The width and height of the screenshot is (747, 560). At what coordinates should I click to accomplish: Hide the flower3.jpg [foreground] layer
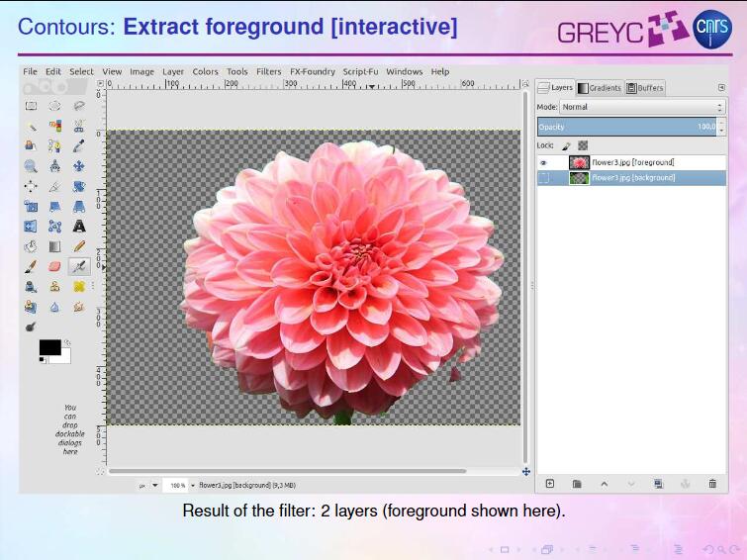[543, 162]
